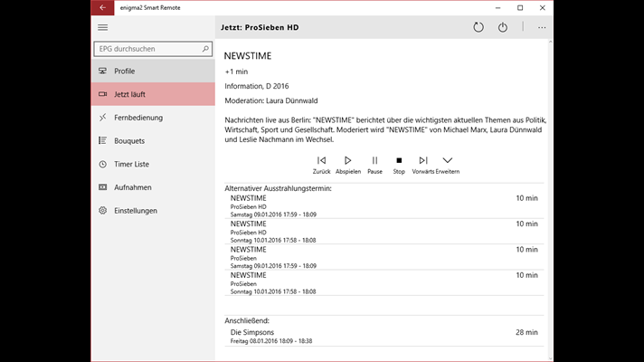
Task: Click the vertical scrollbar in content pane
Action: [x=550, y=200]
